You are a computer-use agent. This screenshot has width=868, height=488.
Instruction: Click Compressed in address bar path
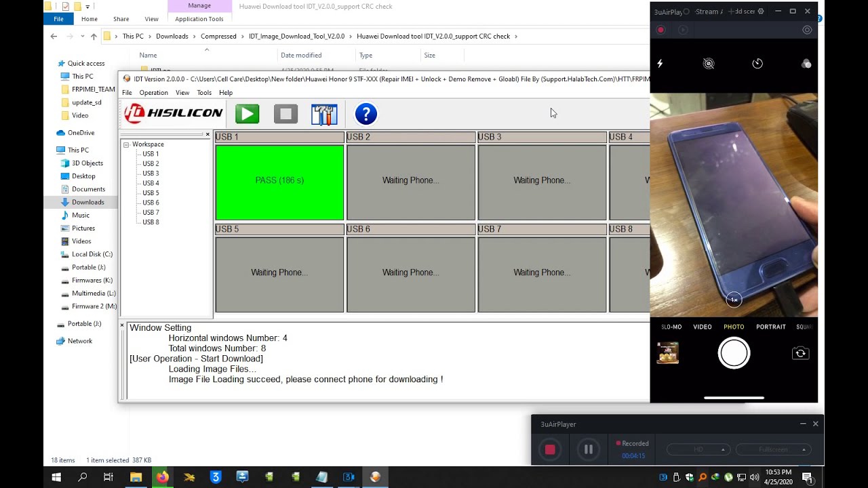point(218,37)
